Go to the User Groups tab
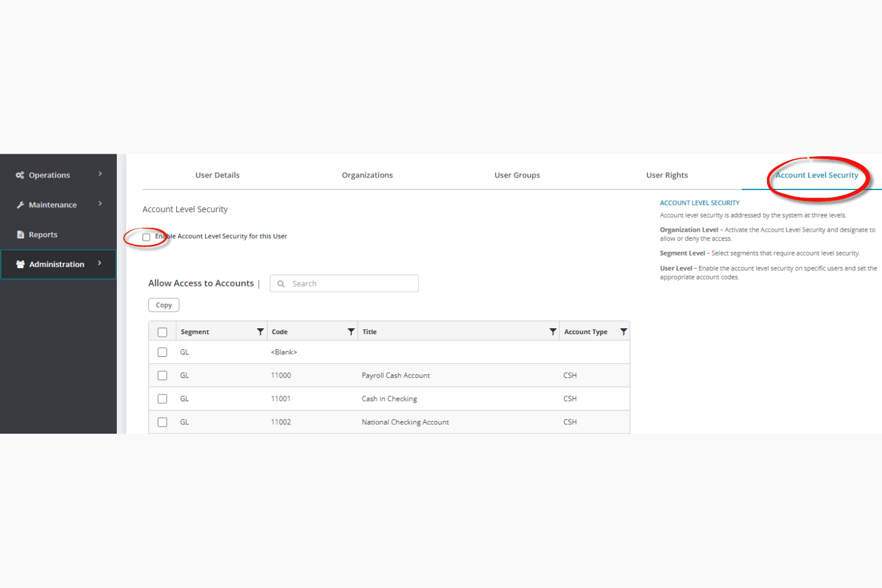The image size is (882, 588). coord(517,175)
